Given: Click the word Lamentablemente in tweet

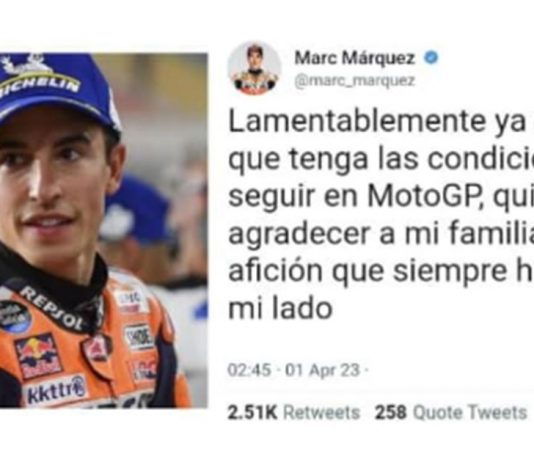Looking at the screenshot, I should tap(356, 122).
